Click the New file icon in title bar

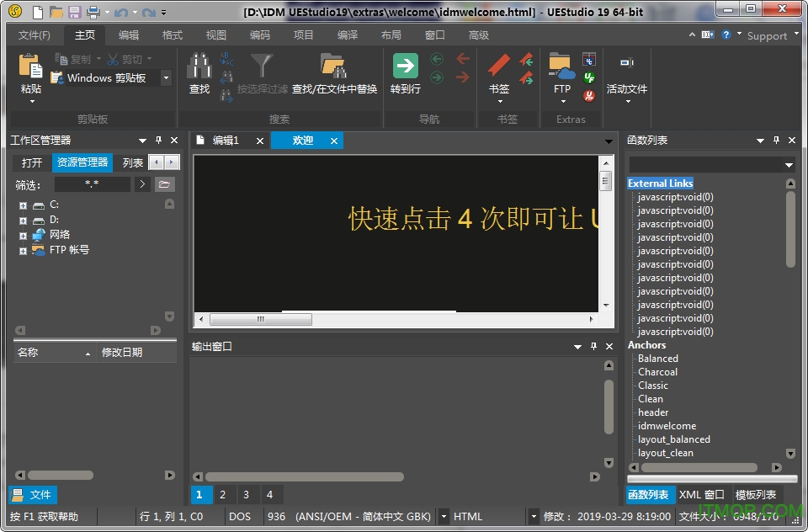click(37, 11)
